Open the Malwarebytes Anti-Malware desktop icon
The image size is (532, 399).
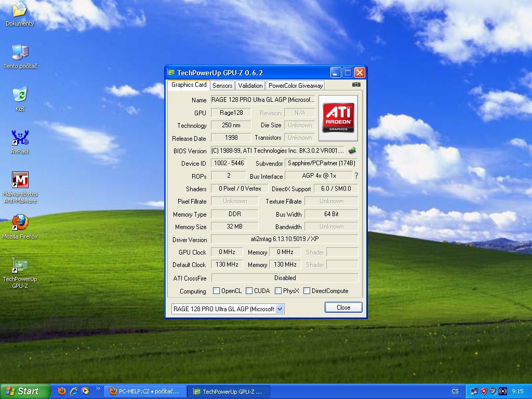tap(20, 180)
